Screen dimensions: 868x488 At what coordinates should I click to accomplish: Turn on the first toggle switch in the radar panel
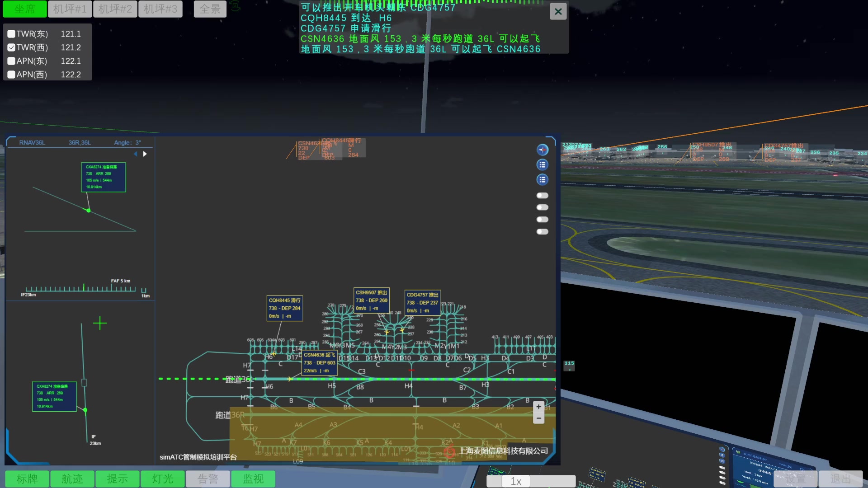click(542, 196)
